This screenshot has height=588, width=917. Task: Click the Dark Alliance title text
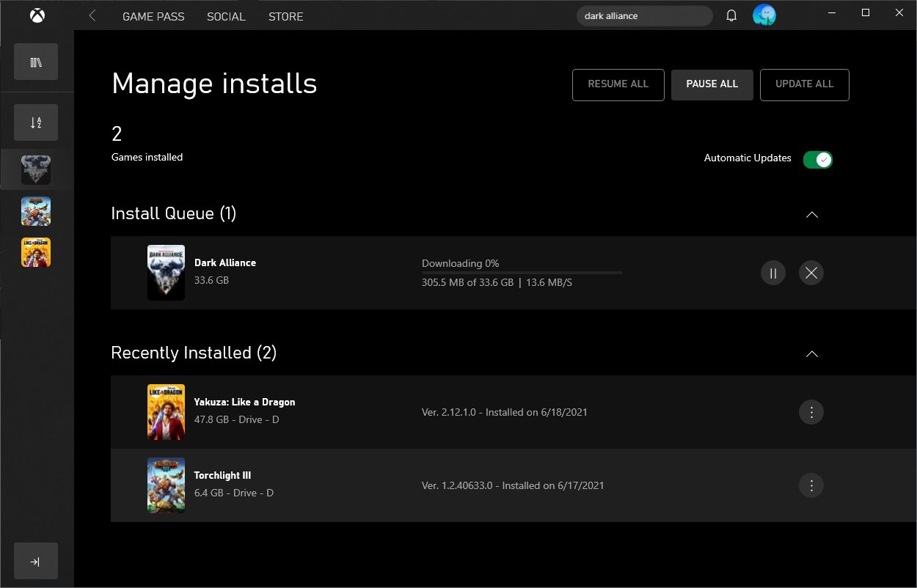(x=225, y=262)
